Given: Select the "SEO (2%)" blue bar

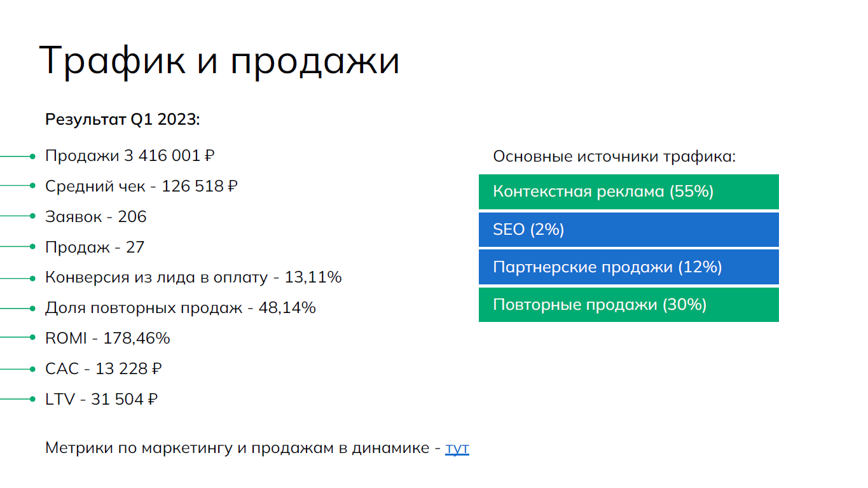Looking at the screenshot, I should pos(628,230).
